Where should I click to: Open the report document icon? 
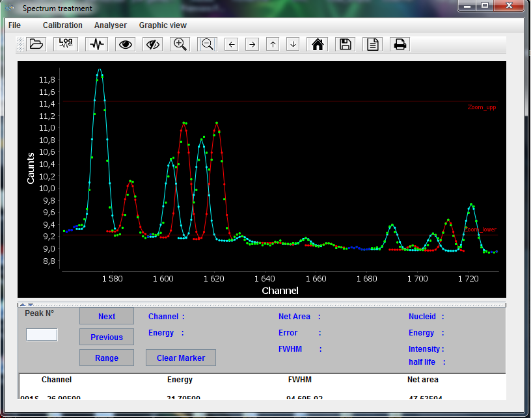click(x=372, y=44)
